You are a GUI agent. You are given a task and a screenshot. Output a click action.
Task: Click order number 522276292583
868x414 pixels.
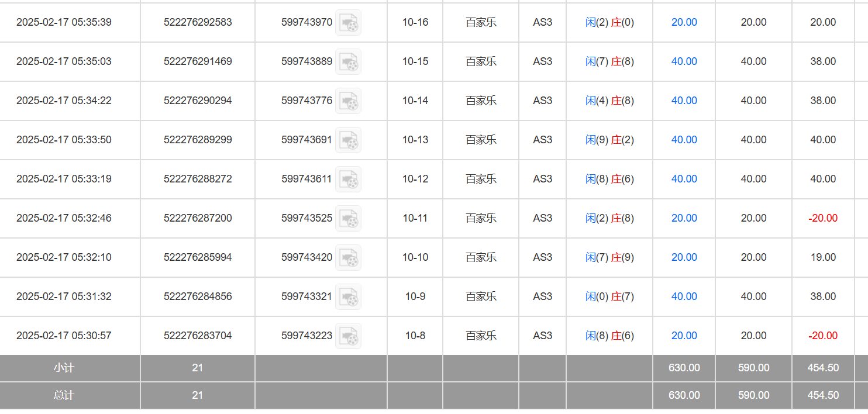198,22
